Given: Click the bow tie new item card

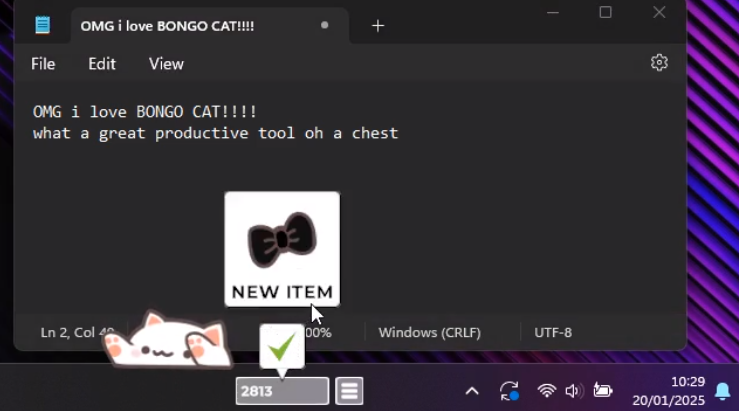Looking at the screenshot, I should point(282,249).
